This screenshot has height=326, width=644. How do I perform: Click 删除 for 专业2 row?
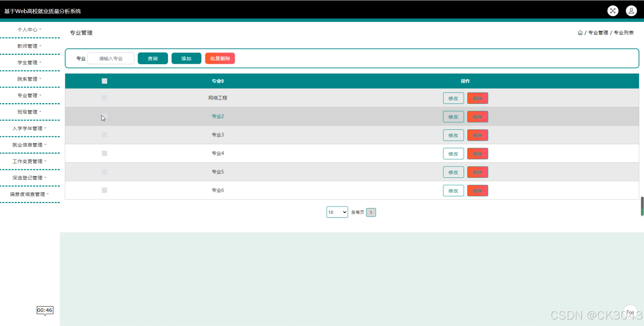[477, 117]
